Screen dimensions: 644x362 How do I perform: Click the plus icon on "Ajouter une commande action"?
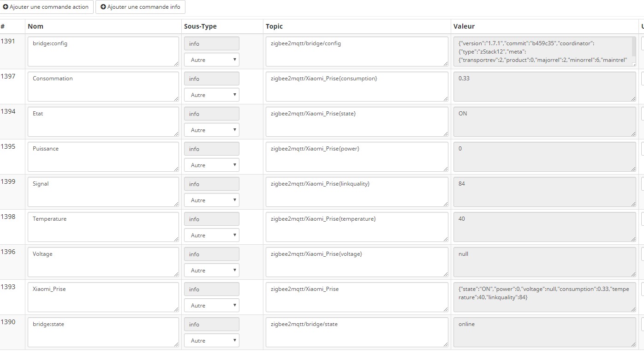click(6, 7)
